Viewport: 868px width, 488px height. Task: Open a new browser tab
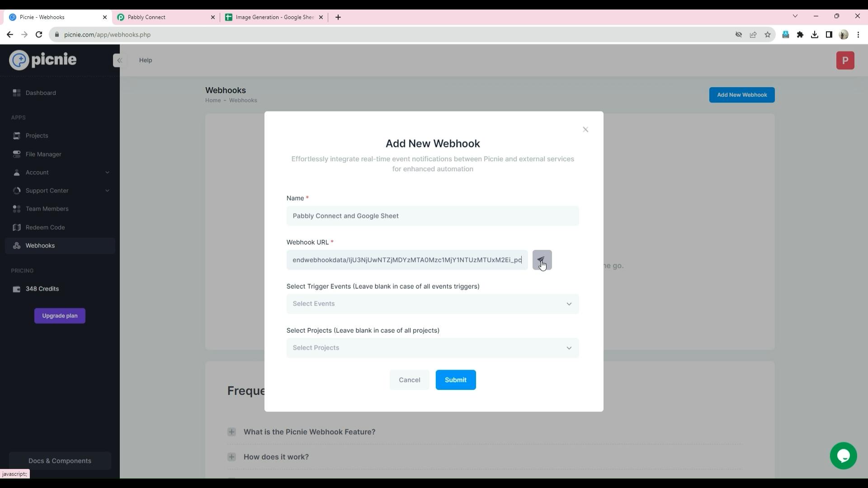338,17
